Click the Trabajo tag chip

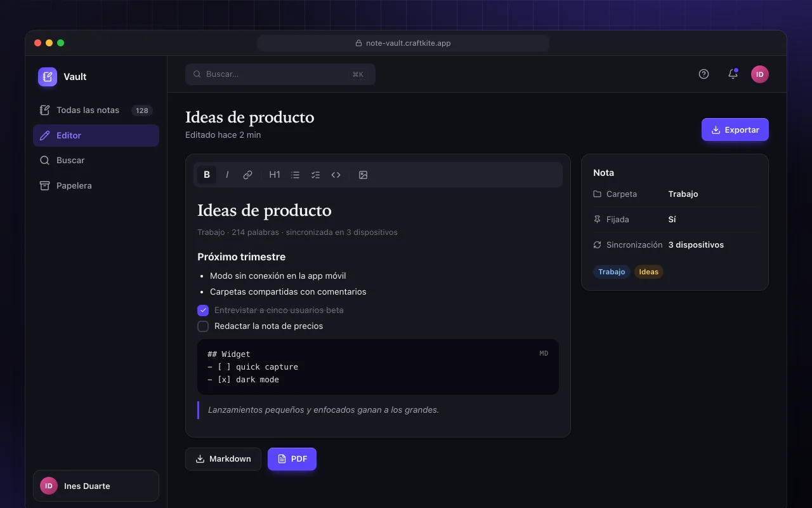point(612,272)
